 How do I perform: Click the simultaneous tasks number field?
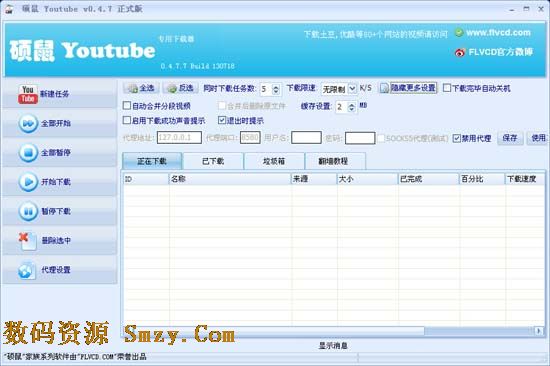(266, 89)
